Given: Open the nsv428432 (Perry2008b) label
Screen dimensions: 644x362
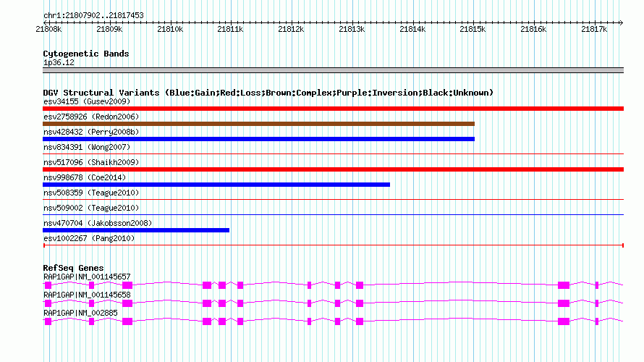Looking at the screenshot, I should point(91,132).
